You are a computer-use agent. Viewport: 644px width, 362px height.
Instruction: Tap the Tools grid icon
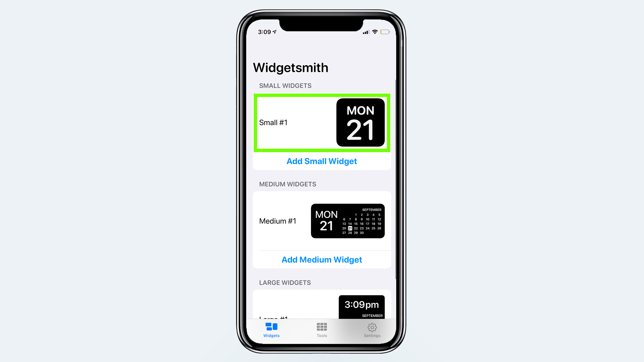coord(322,327)
